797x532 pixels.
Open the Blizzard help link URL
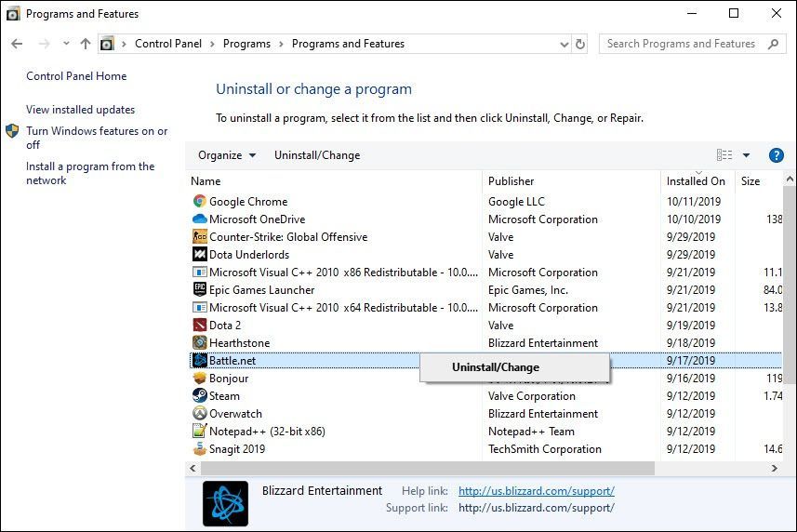pyautogui.click(x=537, y=491)
